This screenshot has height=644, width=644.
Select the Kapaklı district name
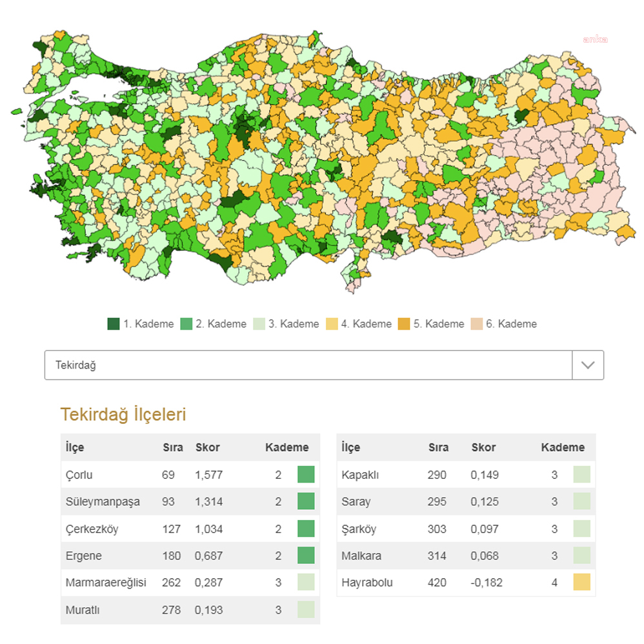pyautogui.click(x=360, y=475)
